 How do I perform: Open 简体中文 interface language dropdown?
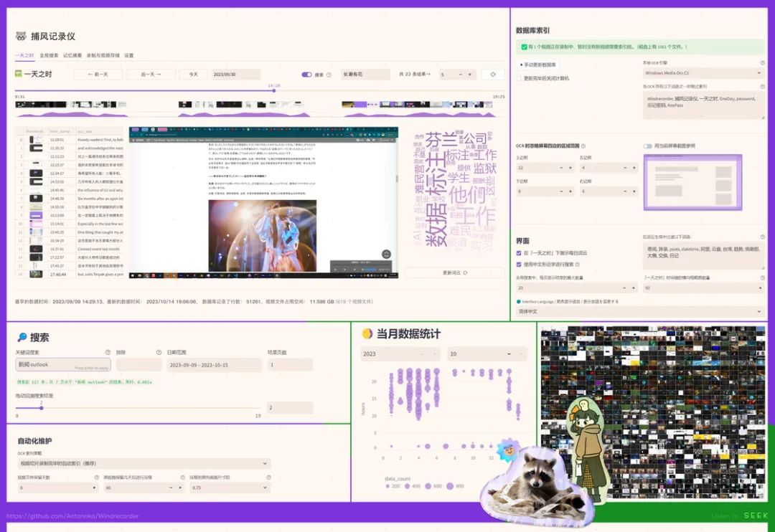coord(640,312)
